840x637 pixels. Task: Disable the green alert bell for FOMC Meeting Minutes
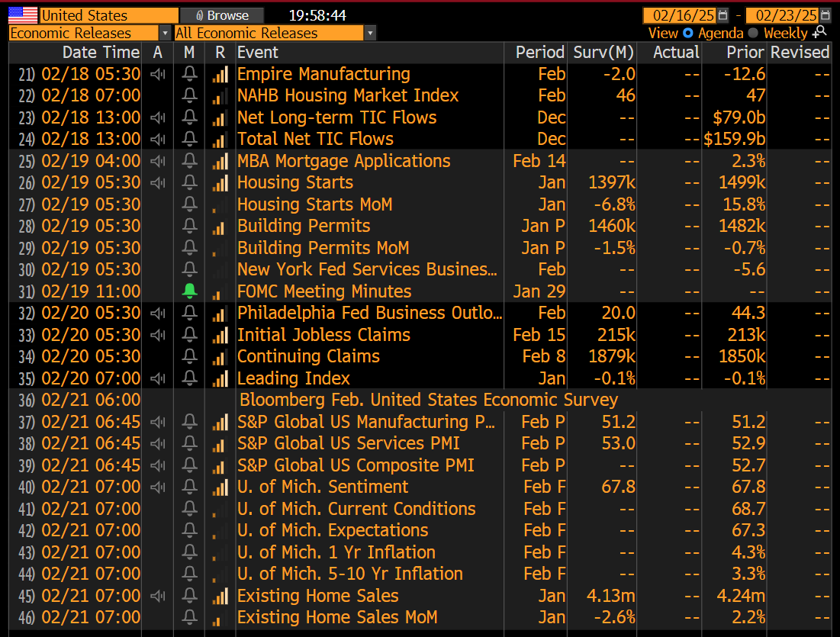[189, 291]
